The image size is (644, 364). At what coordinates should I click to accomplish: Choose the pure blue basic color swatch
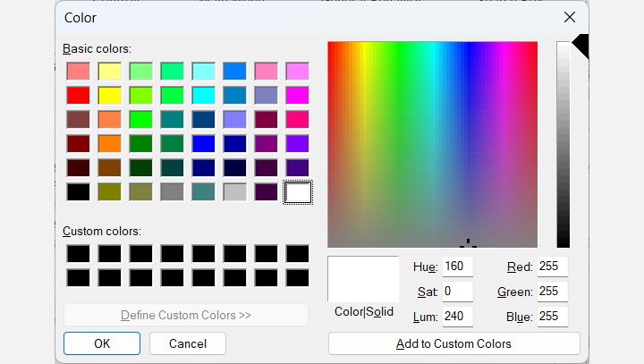click(x=204, y=143)
